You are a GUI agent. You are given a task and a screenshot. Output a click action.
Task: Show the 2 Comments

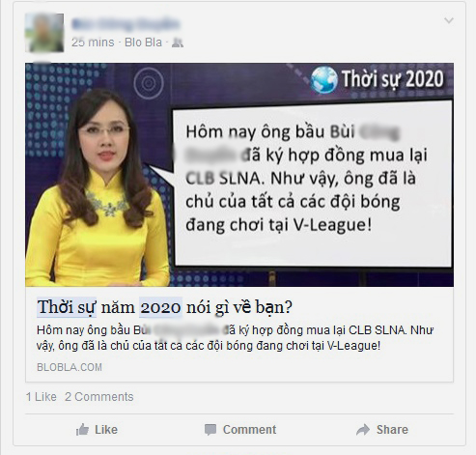(x=99, y=397)
